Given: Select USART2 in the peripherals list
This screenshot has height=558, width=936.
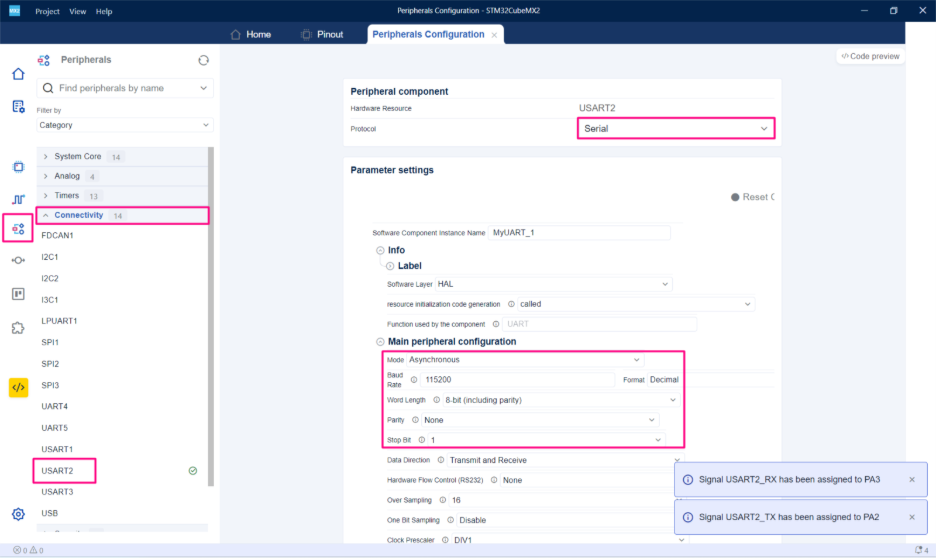Looking at the screenshot, I should click(x=57, y=471).
